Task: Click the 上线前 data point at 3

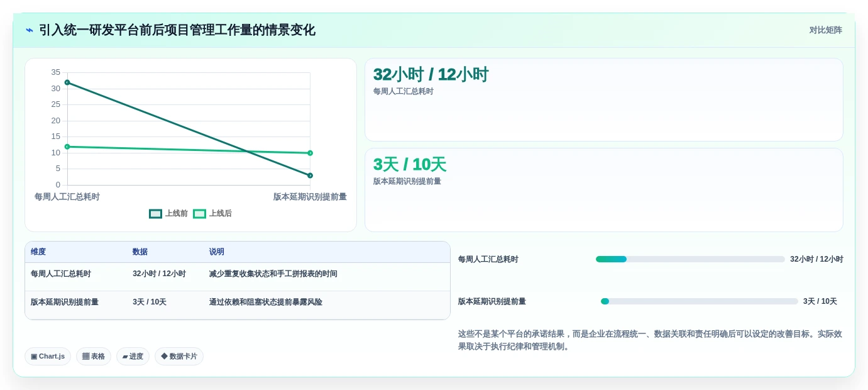Action: pyautogui.click(x=310, y=175)
